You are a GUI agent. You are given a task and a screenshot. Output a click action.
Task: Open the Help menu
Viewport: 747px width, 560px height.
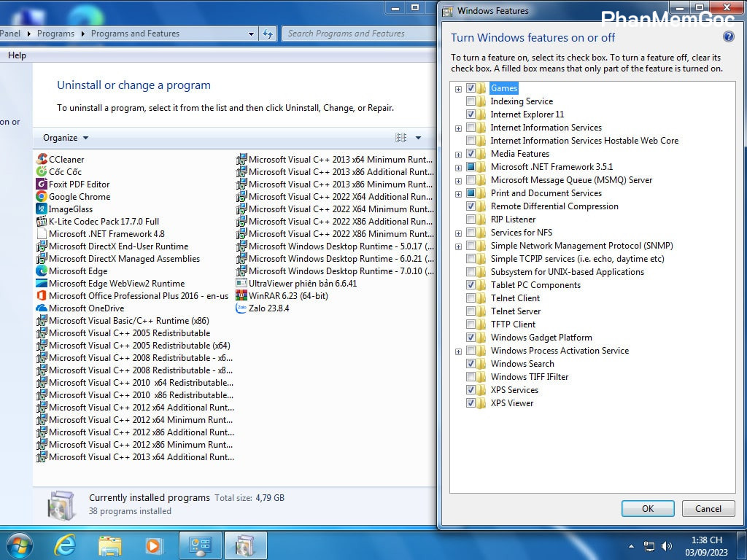[x=17, y=55]
